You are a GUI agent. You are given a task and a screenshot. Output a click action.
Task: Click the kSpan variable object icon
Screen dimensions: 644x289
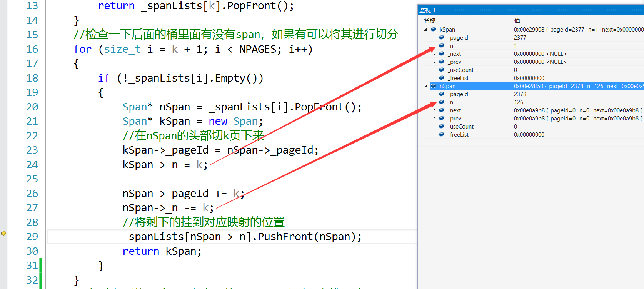point(434,29)
